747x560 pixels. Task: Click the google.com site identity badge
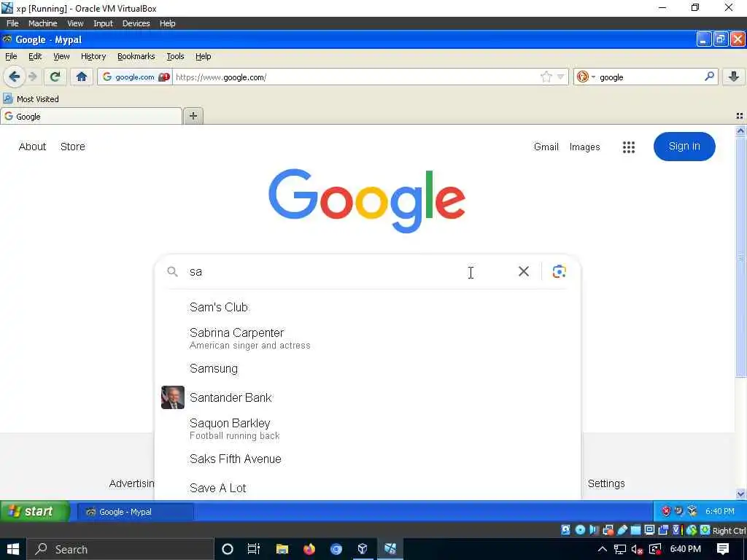point(136,77)
